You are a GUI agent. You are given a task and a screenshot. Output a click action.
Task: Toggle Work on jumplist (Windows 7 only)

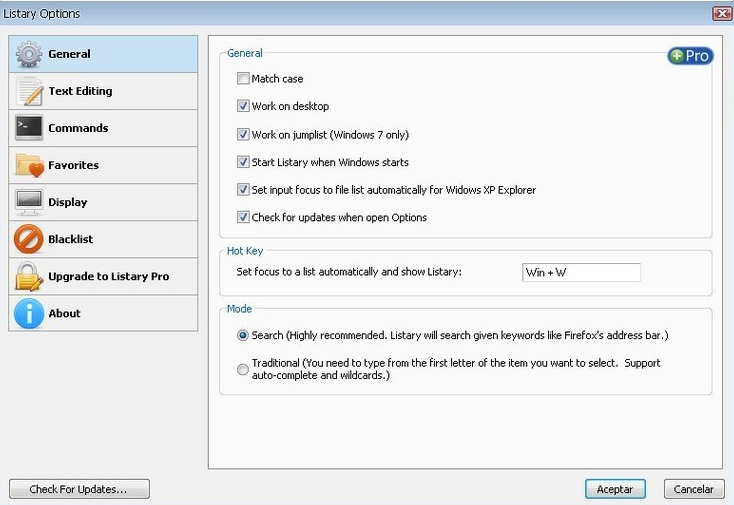pos(243,134)
